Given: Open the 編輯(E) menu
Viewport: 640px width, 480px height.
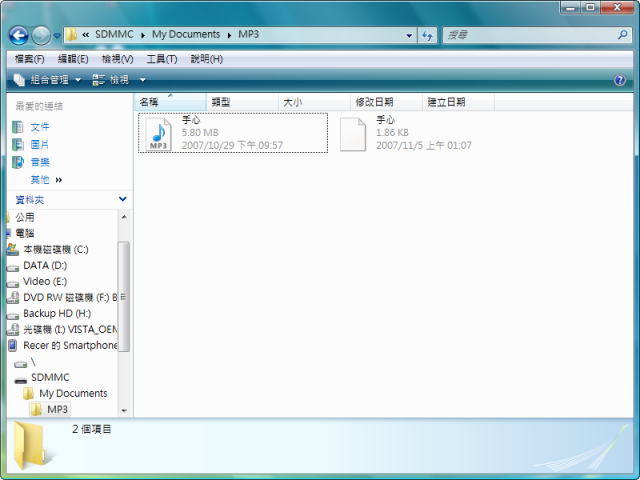Looking at the screenshot, I should point(73,59).
